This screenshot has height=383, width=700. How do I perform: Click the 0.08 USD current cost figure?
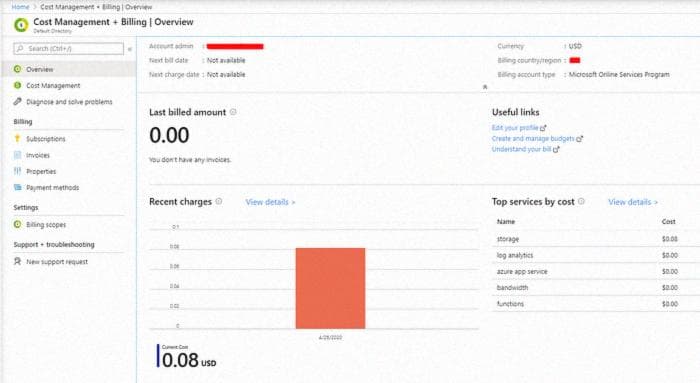point(189,360)
